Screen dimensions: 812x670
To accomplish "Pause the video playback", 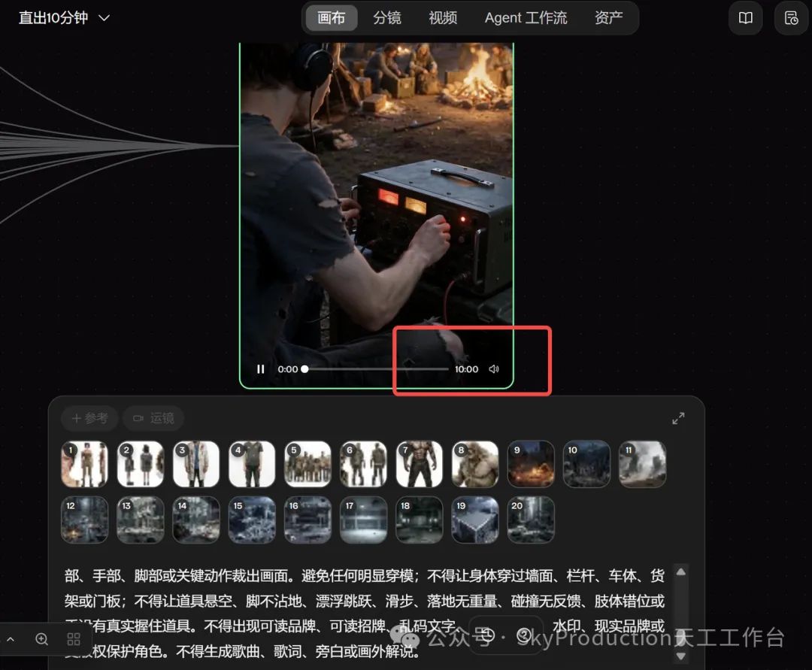I will pyautogui.click(x=260, y=369).
